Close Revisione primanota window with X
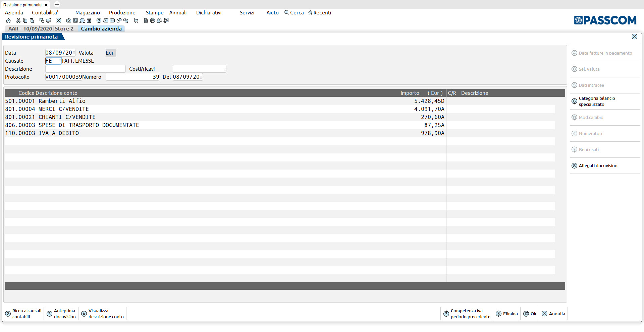 [634, 37]
